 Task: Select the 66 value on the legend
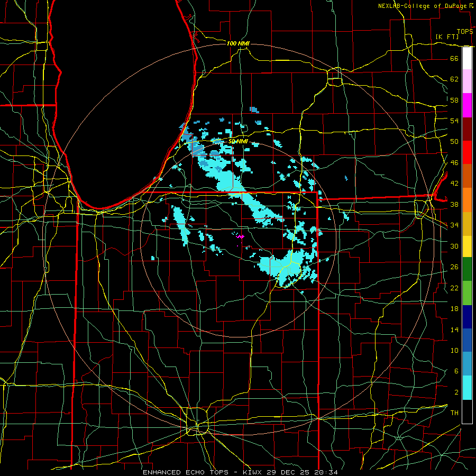454,58
